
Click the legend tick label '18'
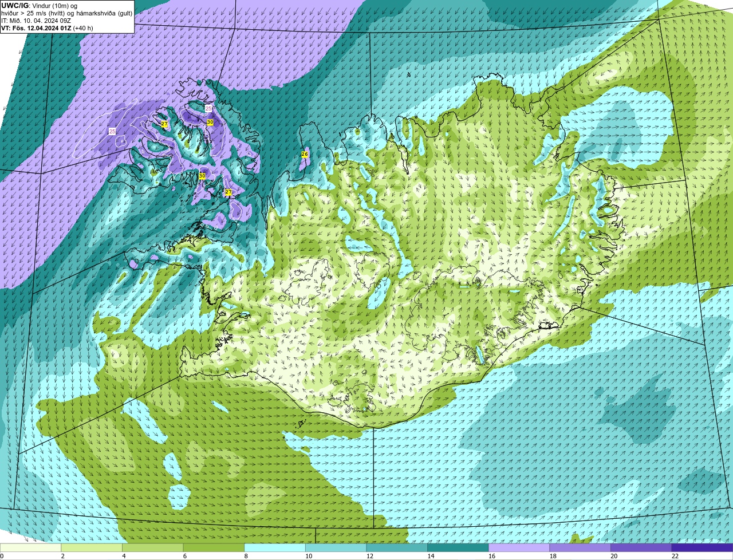click(x=553, y=556)
